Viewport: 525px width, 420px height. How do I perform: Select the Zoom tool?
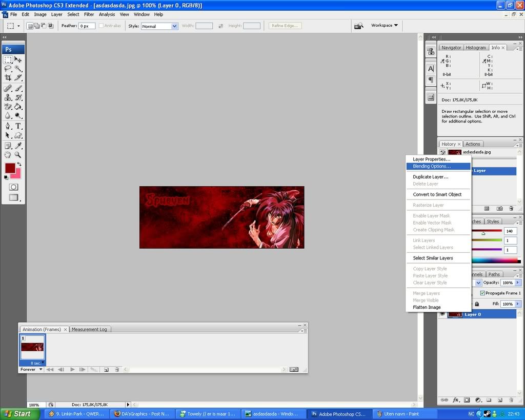18,155
